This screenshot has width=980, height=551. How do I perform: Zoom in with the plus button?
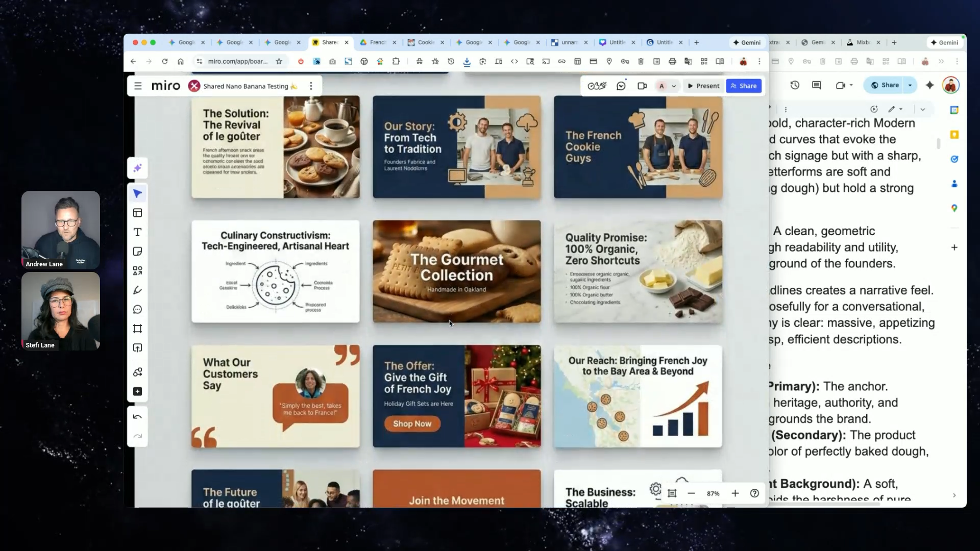pyautogui.click(x=735, y=493)
